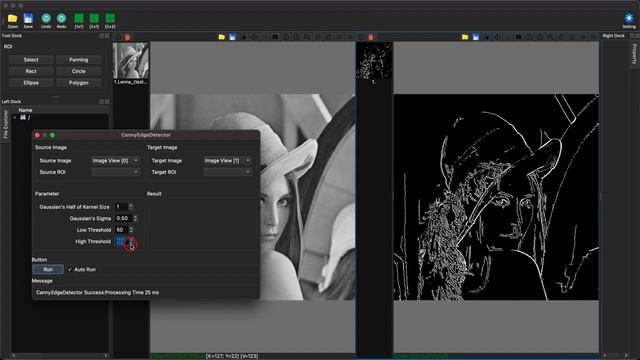This screenshot has height=360, width=640.
Task: Click the CannyEdgeDetector Success message text
Action: click(97, 293)
